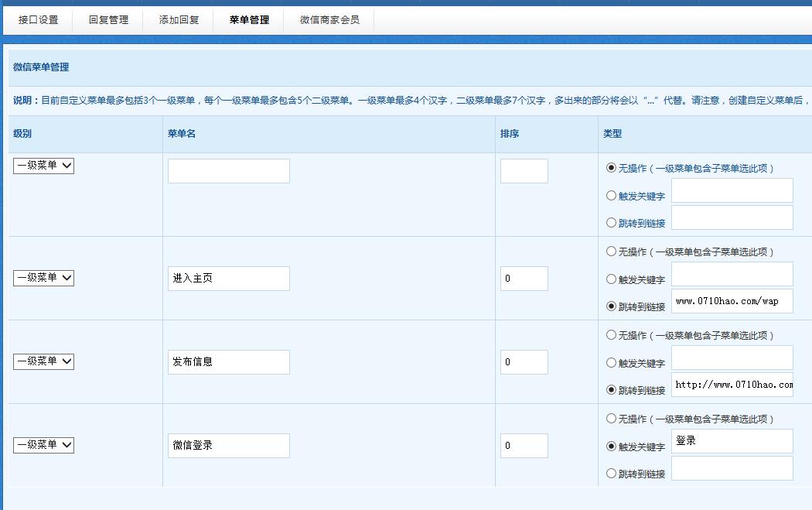Expand the level dropdown for 发布信息 row

(43, 361)
